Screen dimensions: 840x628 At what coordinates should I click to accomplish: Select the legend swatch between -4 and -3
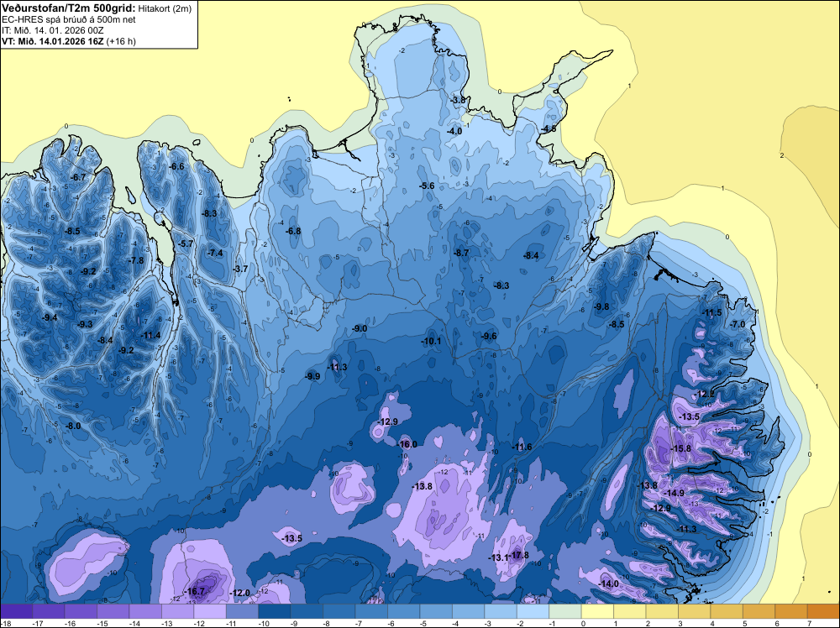coord(468,611)
